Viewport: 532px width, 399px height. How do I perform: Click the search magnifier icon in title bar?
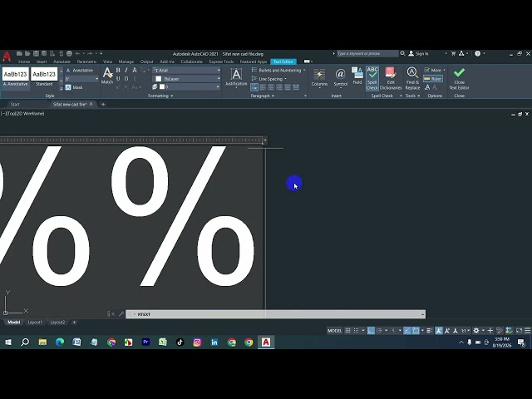tap(402, 53)
